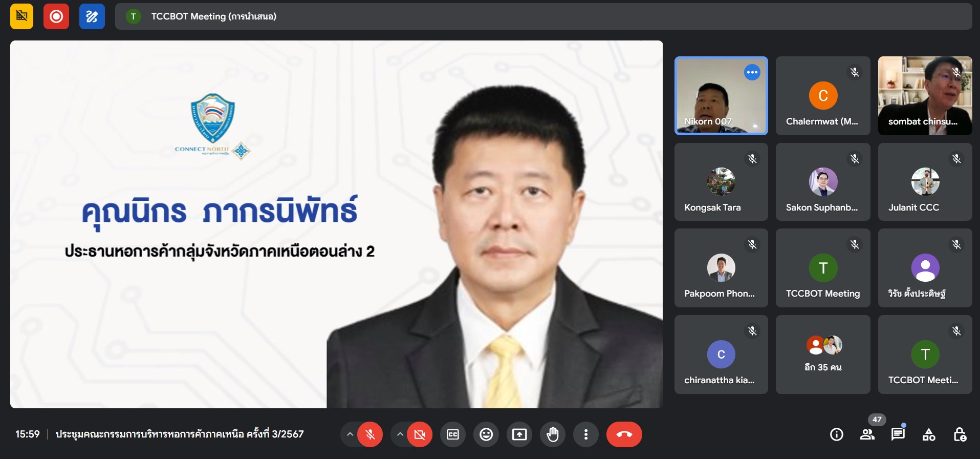Open the three-dot more options menu
The width and height of the screenshot is (980, 459).
586,434
